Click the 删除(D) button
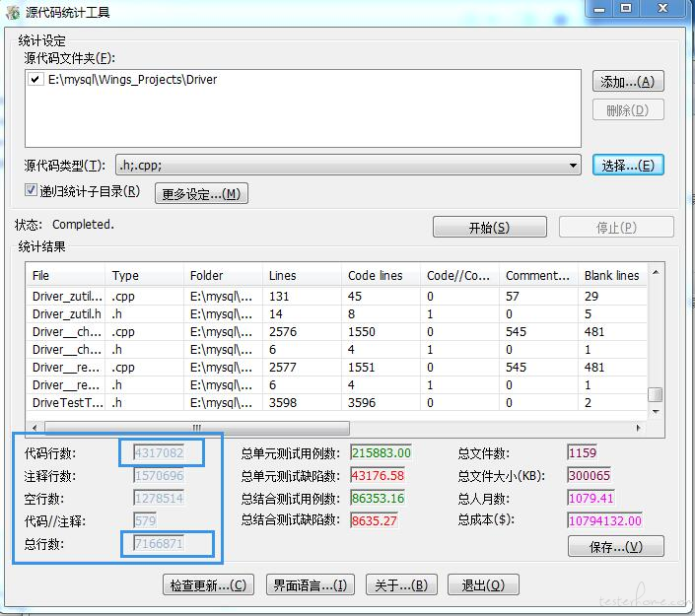This screenshot has height=616, width=695. coord(628,110)
